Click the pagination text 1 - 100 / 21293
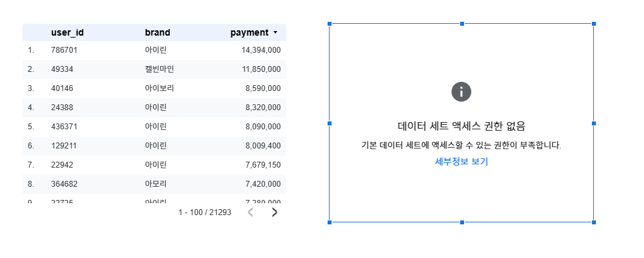The width and height of the screenshot is (644, 258). [x=204, y=212]
